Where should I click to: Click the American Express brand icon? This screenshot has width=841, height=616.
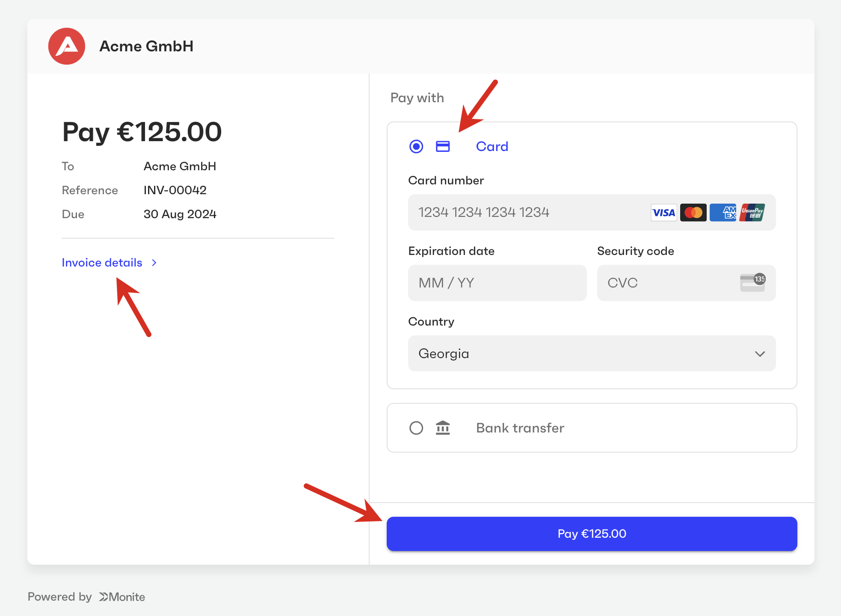(x=723, y=213)
